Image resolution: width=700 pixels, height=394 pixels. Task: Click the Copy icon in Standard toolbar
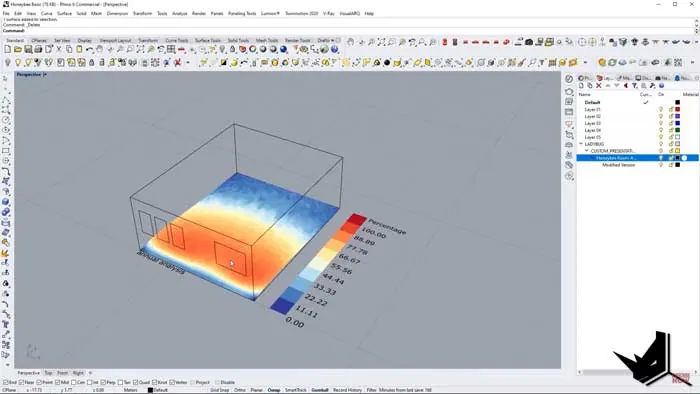coord(69,50)
